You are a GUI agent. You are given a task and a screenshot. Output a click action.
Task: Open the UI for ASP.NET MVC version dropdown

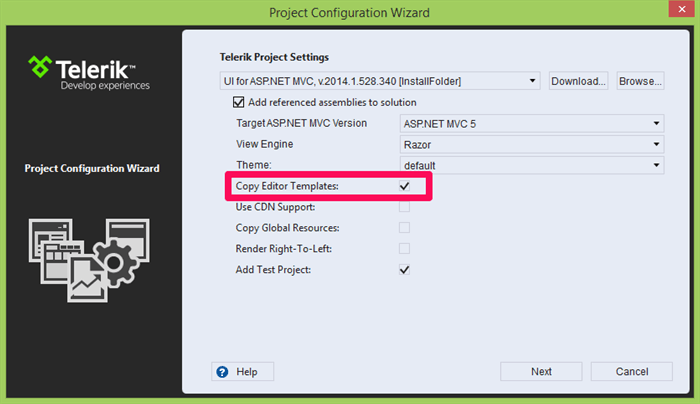pyautogui.click(x=380, y=81)
